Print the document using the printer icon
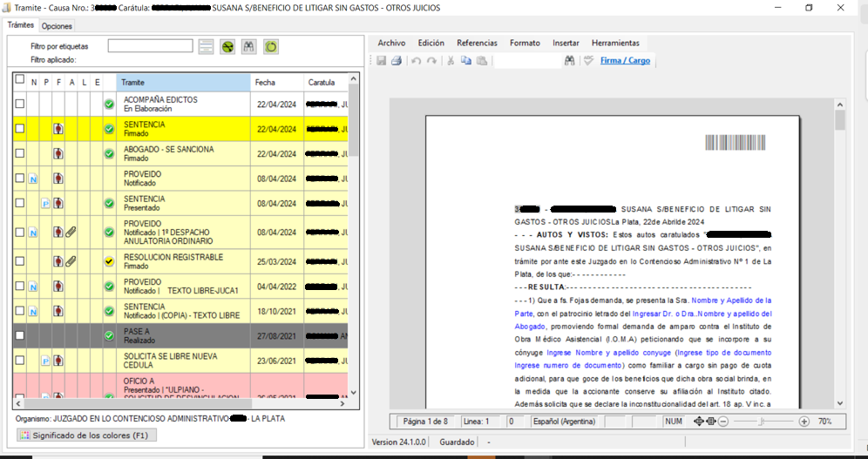This screenshot has width=868, height=459. point(396,61)
